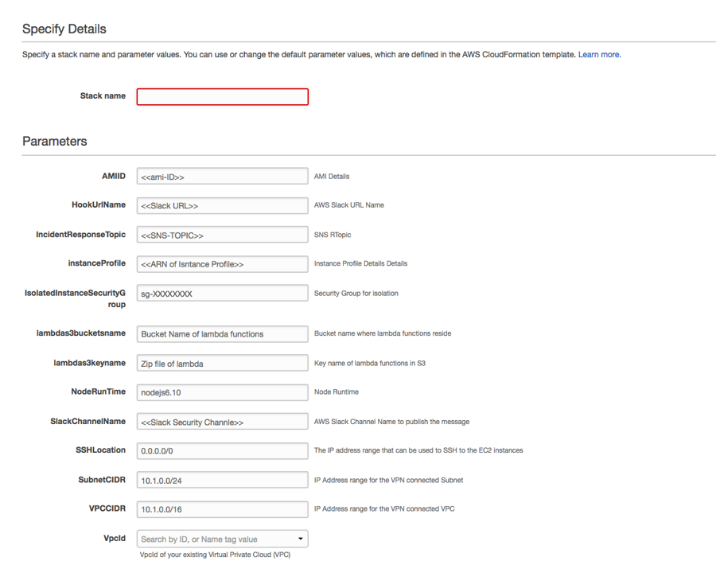This screenshot has height=588, width=716.
Task: Select the lambdas3keyname zip file field
Action: [222, 364]
